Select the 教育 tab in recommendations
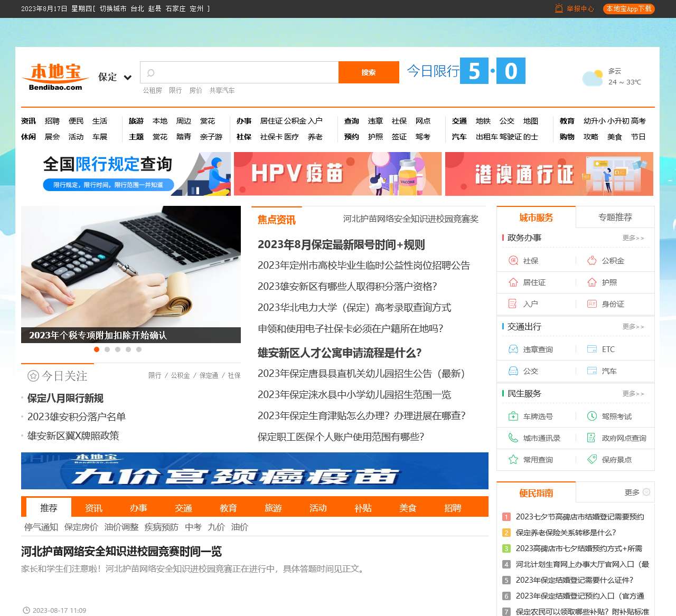The height and width of the screenshot is (616, 676). [228, 508]
